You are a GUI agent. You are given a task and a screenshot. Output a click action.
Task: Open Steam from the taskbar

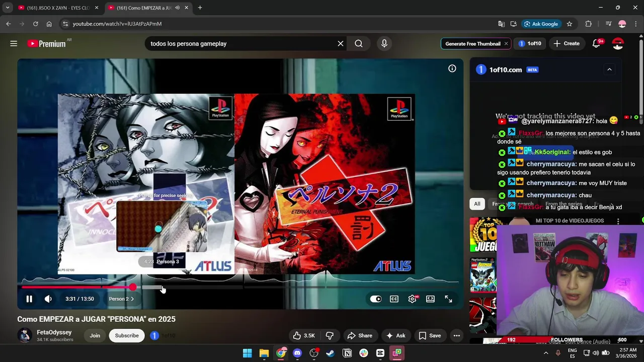(331, 353)
